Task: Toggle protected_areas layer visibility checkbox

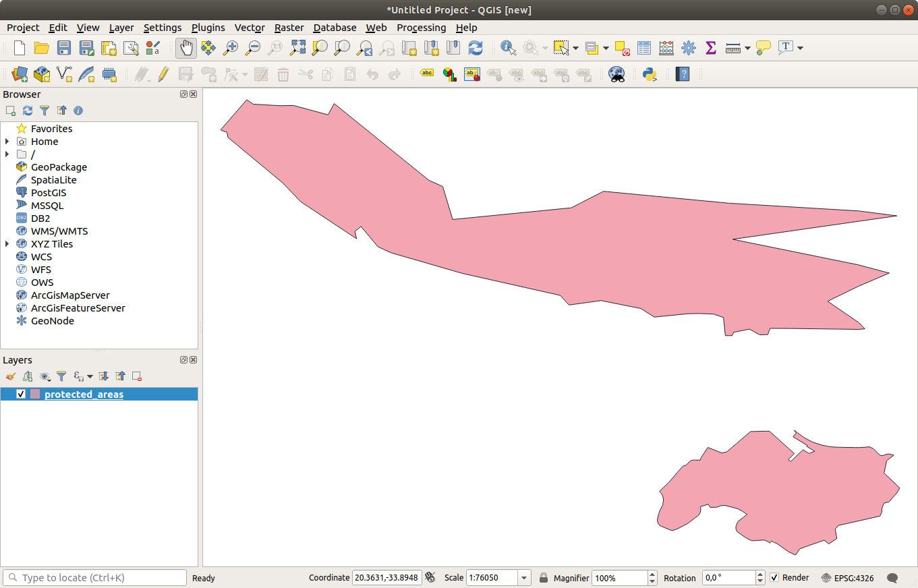Action: [x=21, y=394]
